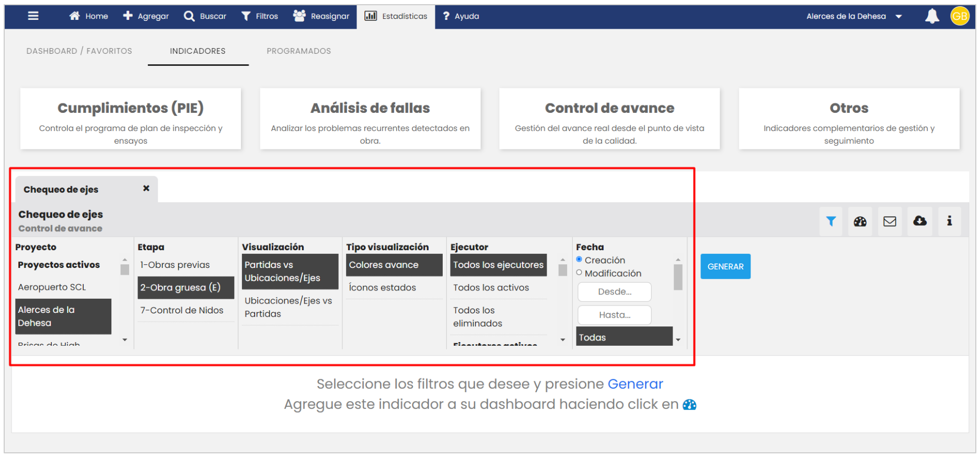Open the hamburger menu icon
Viewport: 980px width, 457px height.
[33, 16]
